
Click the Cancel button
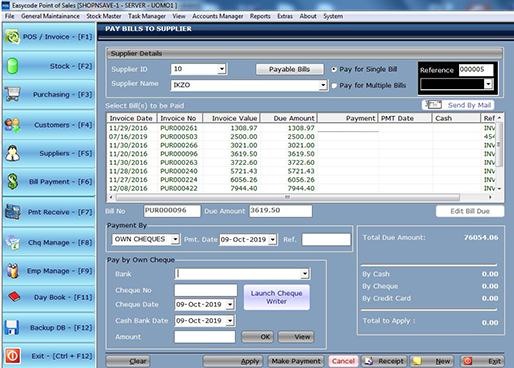point(343,361)
